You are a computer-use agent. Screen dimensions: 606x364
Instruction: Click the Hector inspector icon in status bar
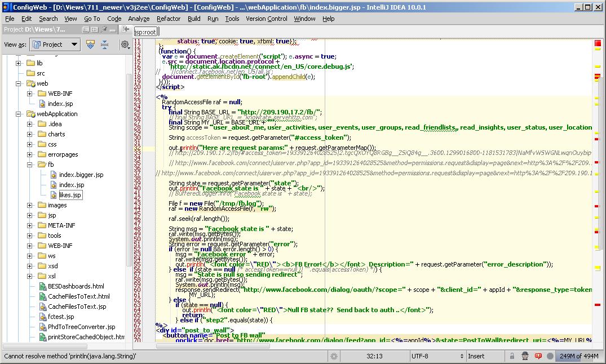point(525,356)
